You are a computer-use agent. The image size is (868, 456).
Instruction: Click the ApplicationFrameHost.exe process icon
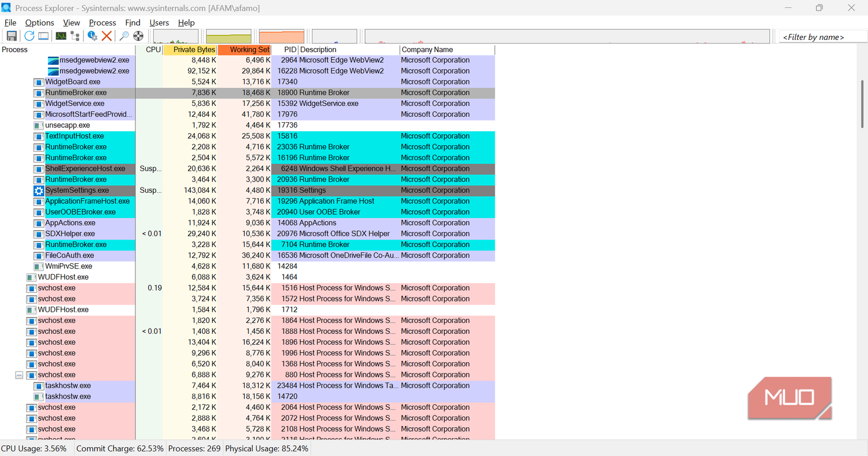pyautogui.click(x=39, y=201)
